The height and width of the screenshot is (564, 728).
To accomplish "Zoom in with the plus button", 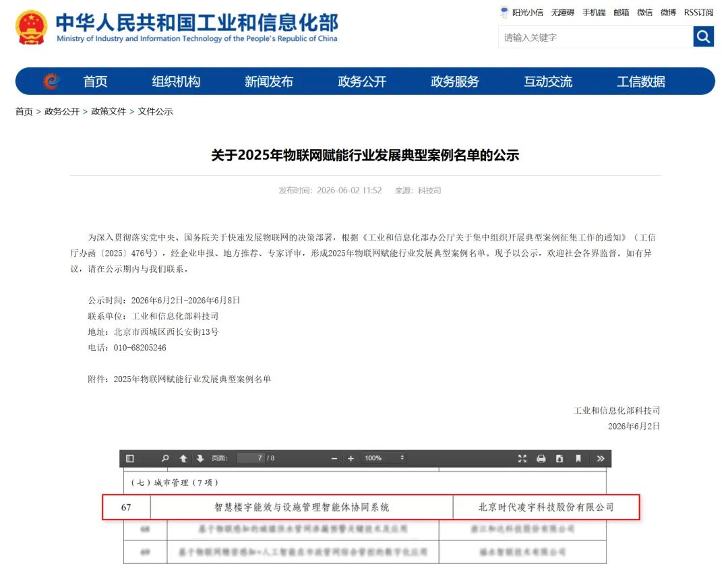I will [351, 459].
